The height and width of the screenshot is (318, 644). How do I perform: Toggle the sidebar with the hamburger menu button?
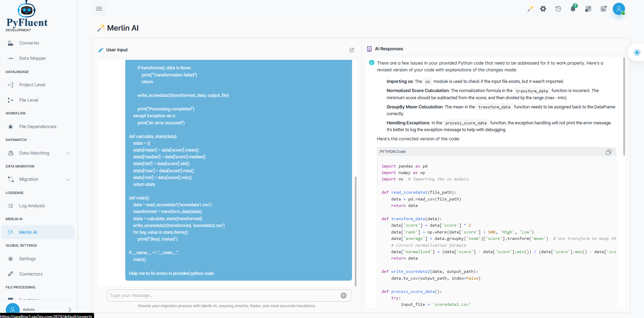pyautogui.click(x=99, y=9)
